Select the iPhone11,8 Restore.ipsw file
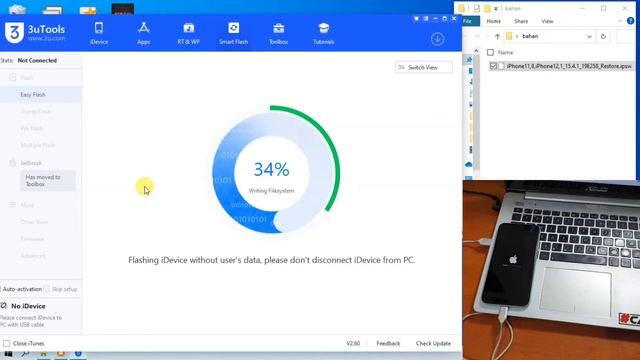The image size is (640, 360). coord(569,66)
